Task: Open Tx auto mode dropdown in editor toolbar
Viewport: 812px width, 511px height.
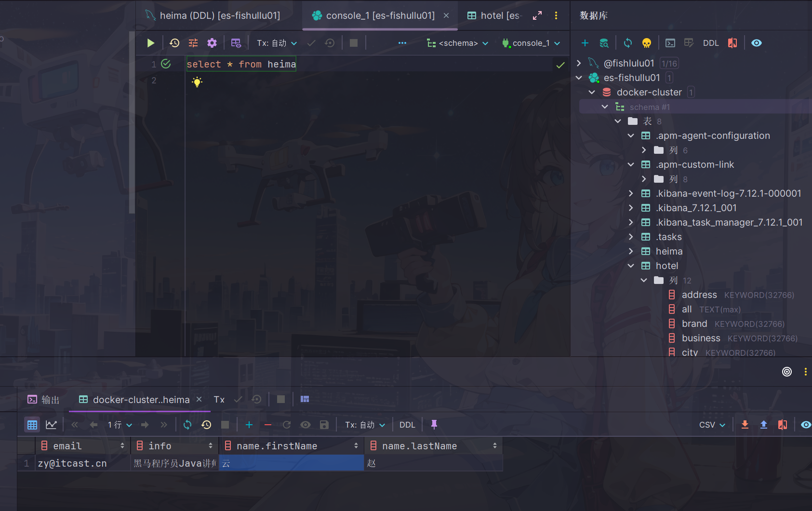Action: [x=277, y=43]
